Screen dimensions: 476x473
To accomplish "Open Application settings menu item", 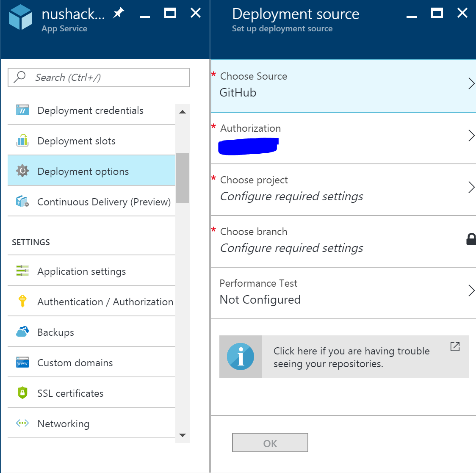I will [x=91, y=271].
